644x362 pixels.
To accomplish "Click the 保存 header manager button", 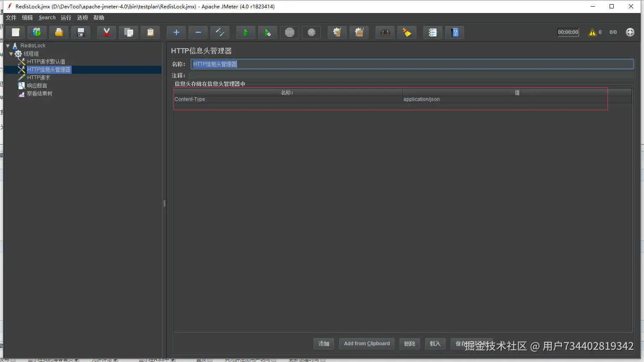I will click(472, 344).
